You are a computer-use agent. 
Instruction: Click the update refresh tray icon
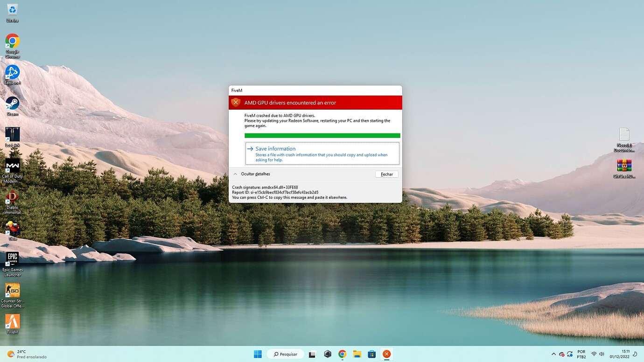tap(570, 354)
